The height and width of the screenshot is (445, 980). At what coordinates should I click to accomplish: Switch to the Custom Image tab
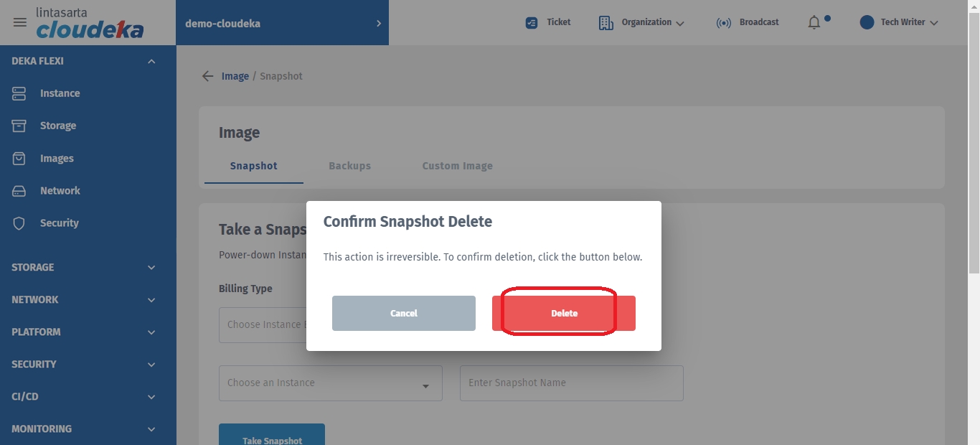[x=457, y=166]
